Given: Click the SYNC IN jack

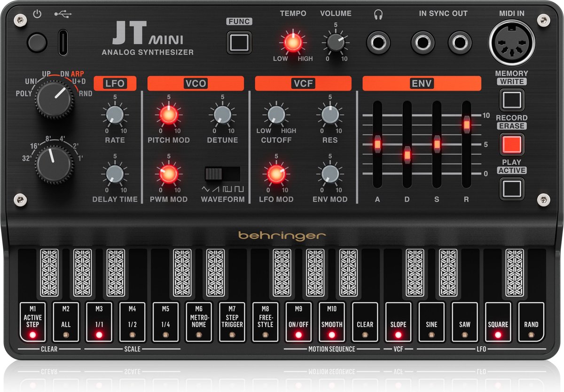Looking at the screenshot, I should pyautogui.click(x=423, y=43).
